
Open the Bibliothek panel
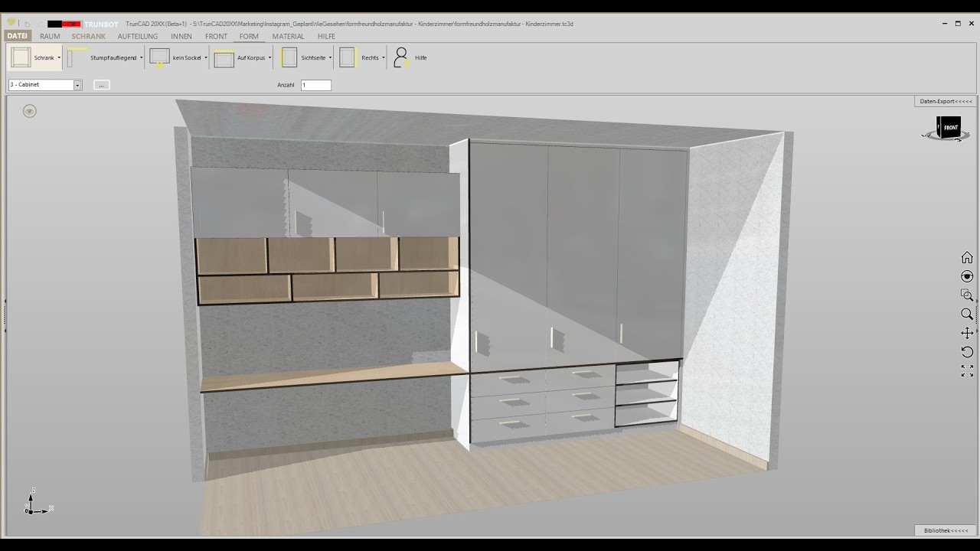(x=946, y=530)
